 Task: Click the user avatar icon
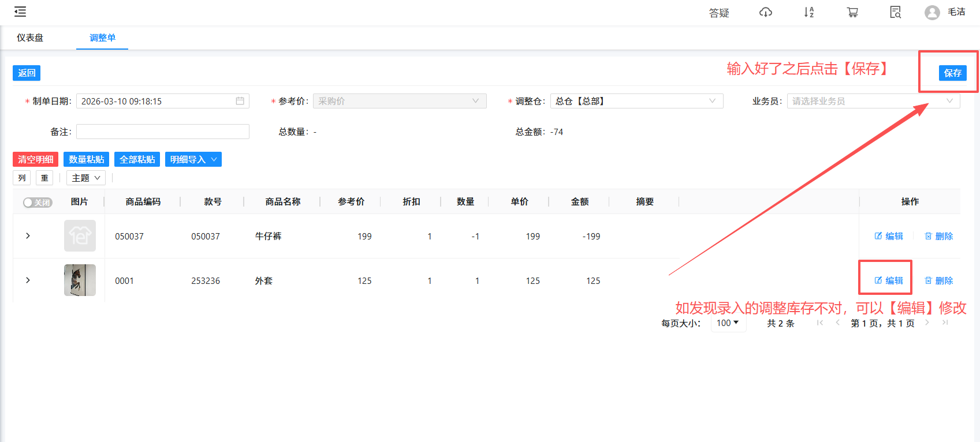pos(931,13)
